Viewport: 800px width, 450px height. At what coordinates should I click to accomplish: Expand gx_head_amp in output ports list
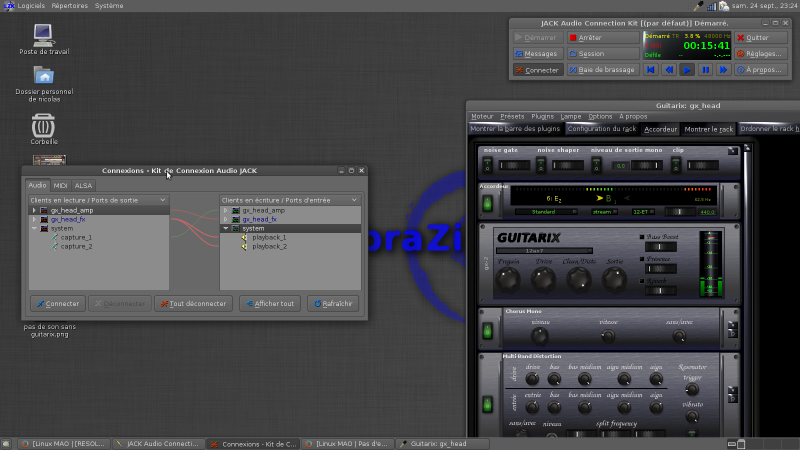34,210
